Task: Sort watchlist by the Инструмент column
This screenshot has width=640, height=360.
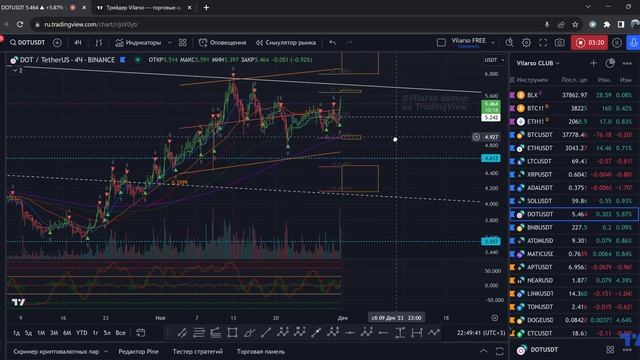Action: point(532,80)
